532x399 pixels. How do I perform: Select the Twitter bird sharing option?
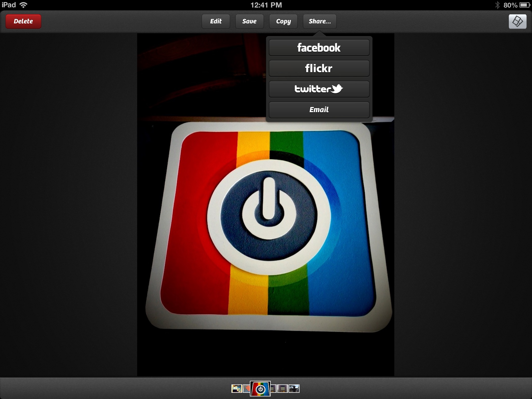coord(319,89)
